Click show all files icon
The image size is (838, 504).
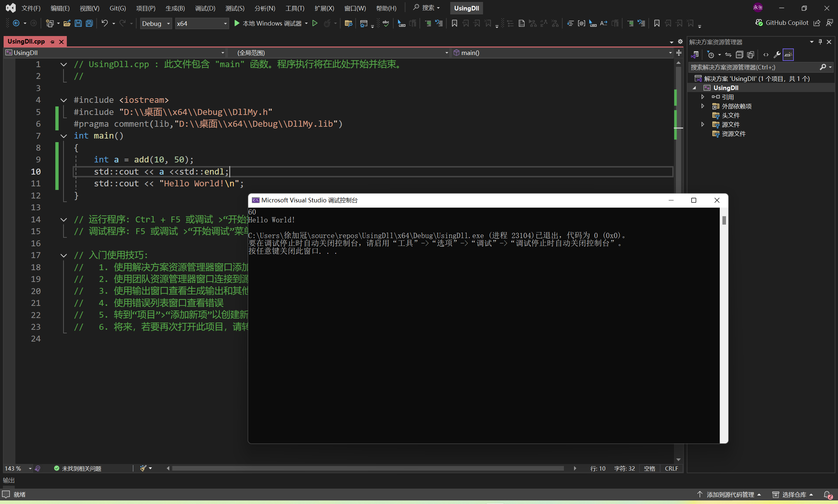point(751,55)
